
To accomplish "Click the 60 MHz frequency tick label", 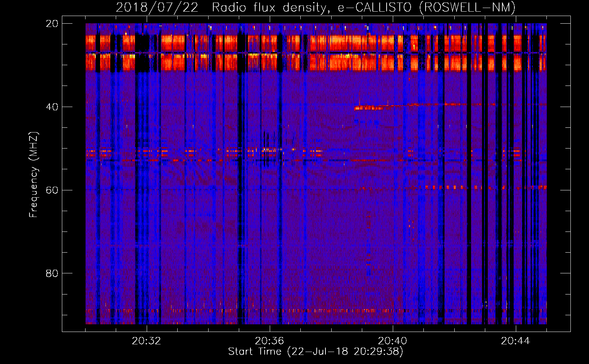I will coord(52,190).
